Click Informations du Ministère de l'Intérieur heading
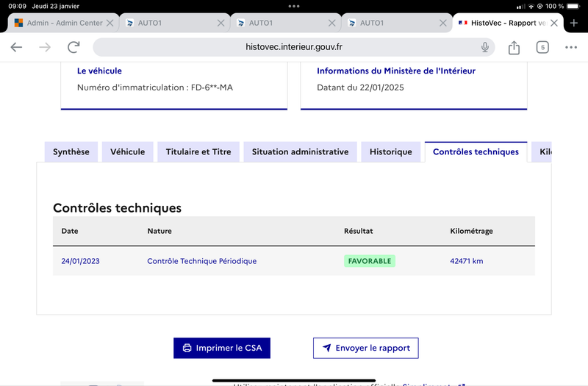 396,71
